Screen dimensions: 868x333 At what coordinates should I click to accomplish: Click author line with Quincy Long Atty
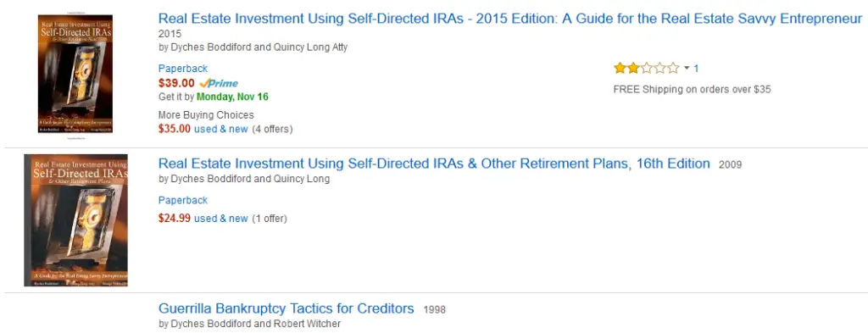pos(253,47)
